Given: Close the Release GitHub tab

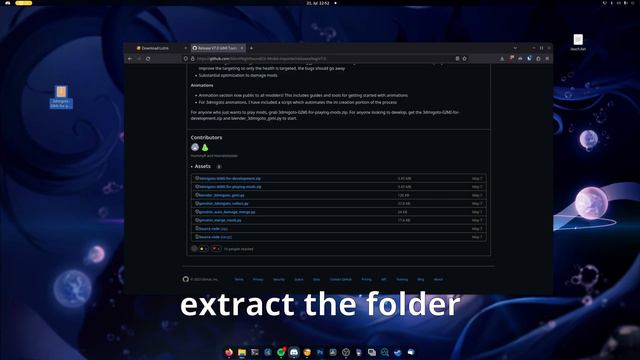Looking at the screenshot, I should coord(242,48).
